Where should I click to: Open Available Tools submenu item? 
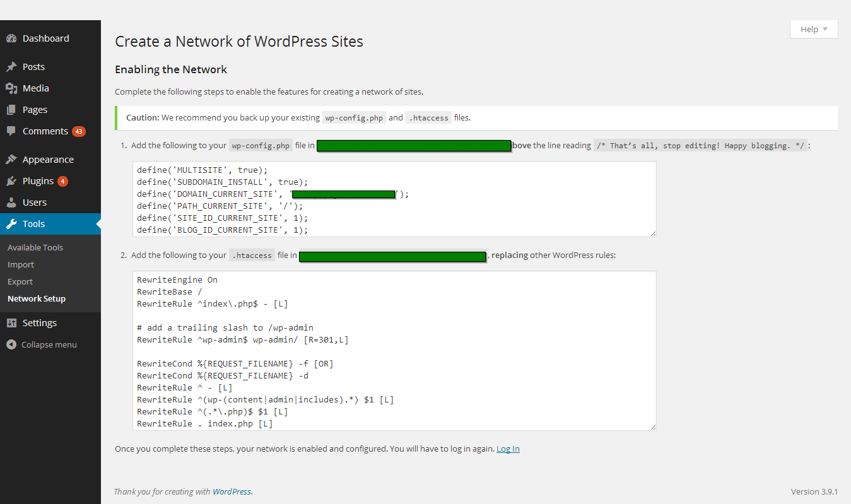pos(35,247)
